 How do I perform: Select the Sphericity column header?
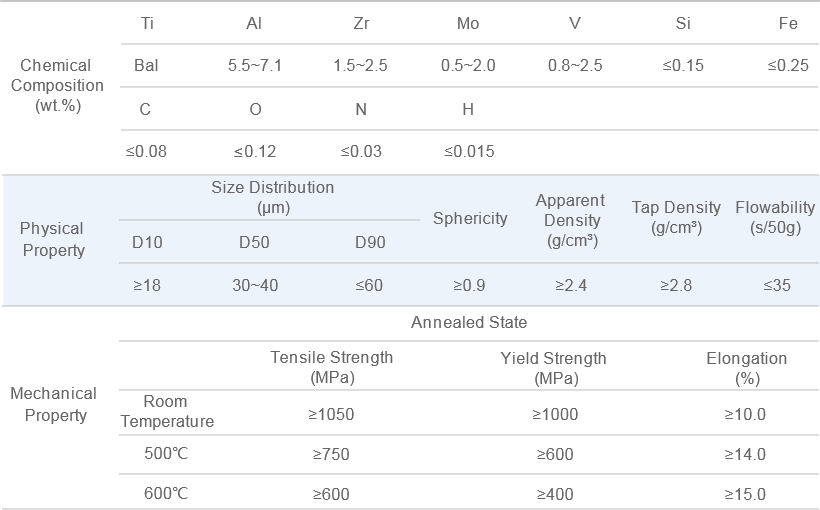pyautogui.click(x=470, y=218)
